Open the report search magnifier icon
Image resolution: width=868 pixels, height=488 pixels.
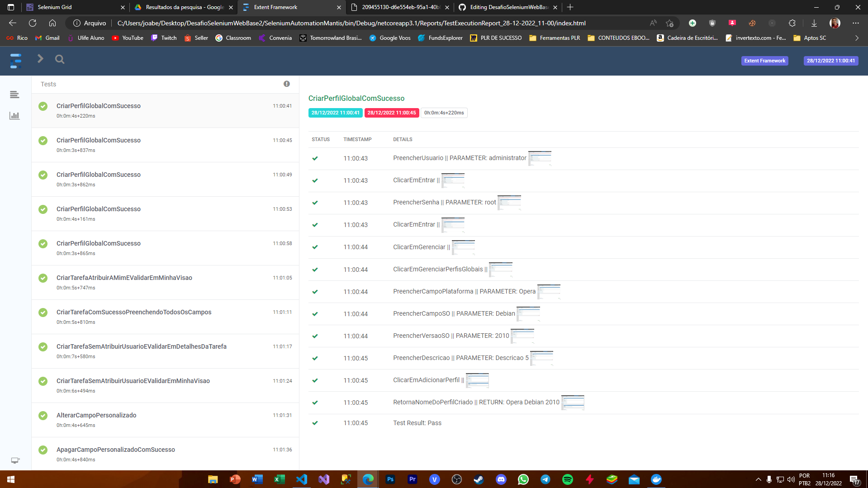[59, 59]
